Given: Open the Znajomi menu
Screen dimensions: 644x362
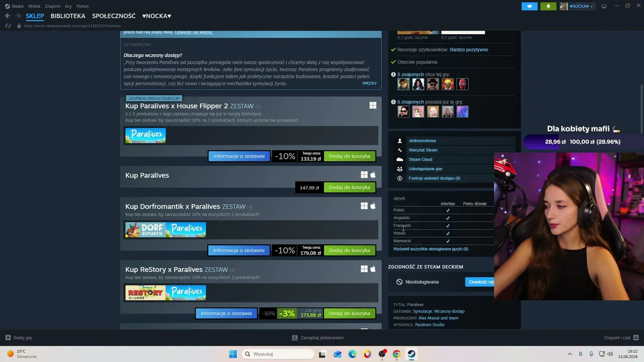Looking at the screenshot, I should pyautogui.click(x=52, y=6).
